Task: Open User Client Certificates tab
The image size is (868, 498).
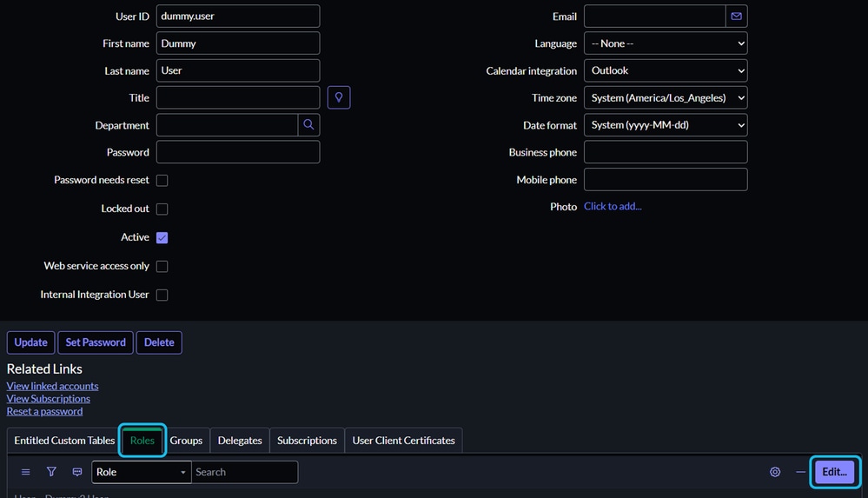Action: point(403,441)
